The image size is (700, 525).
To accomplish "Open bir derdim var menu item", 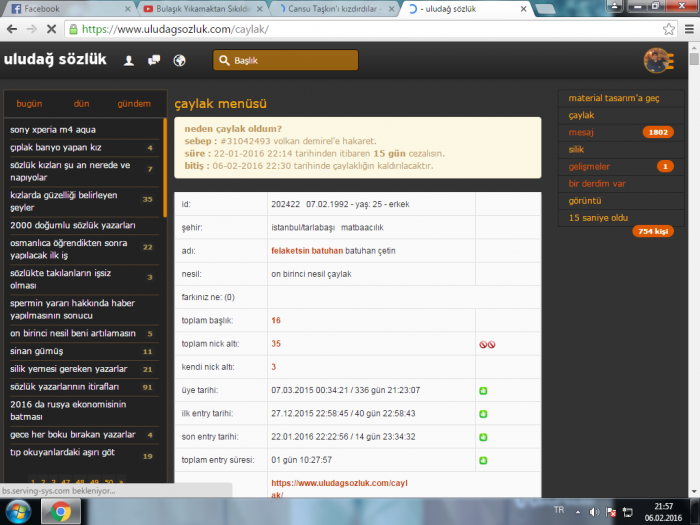I will 597,183.
